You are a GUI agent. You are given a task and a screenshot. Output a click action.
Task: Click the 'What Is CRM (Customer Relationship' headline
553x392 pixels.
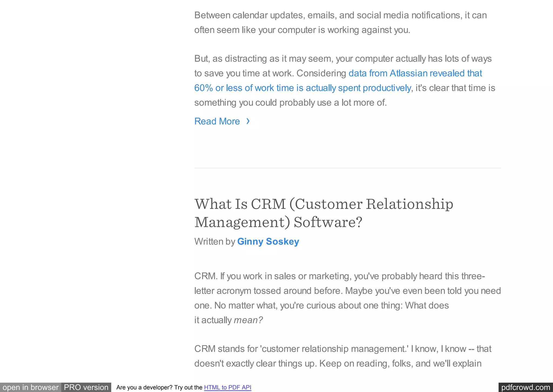[323, 204]
